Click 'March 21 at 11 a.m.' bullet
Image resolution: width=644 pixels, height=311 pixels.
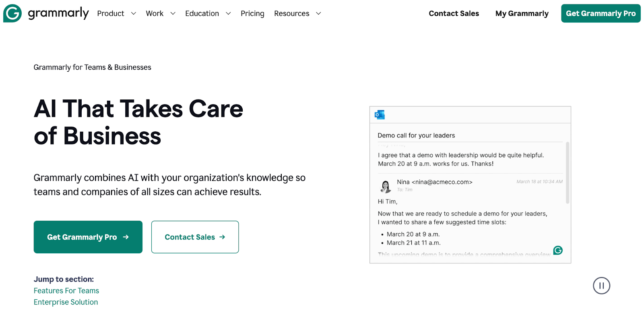(x=414, y=243)
